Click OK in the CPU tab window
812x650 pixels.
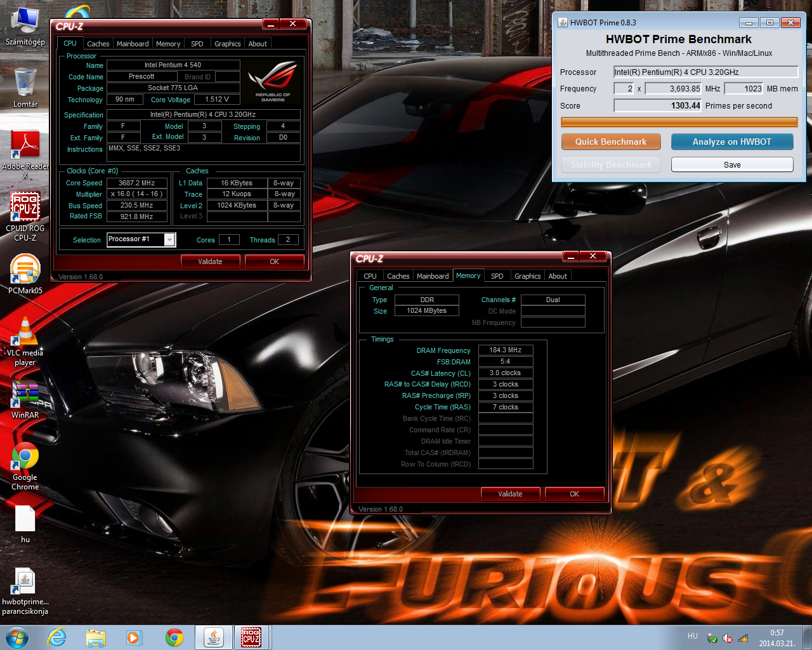point(274,262)
